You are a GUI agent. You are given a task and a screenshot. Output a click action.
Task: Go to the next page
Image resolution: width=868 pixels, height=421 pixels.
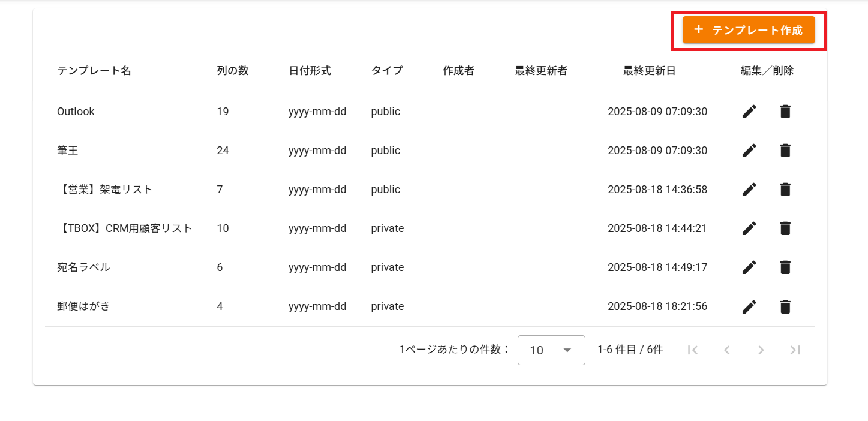click(x=761, y=350)
